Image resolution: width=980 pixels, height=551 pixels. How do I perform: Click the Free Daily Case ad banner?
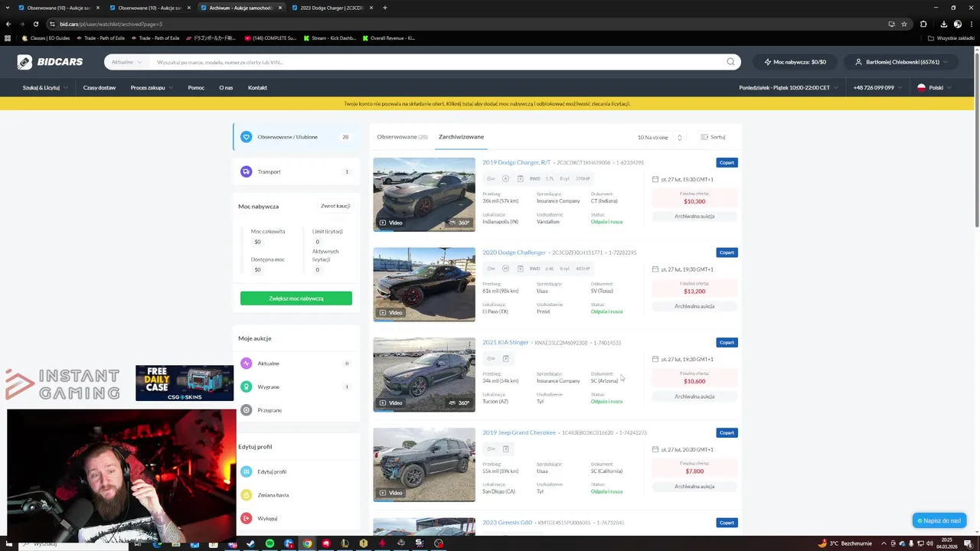tap(185, 383)
